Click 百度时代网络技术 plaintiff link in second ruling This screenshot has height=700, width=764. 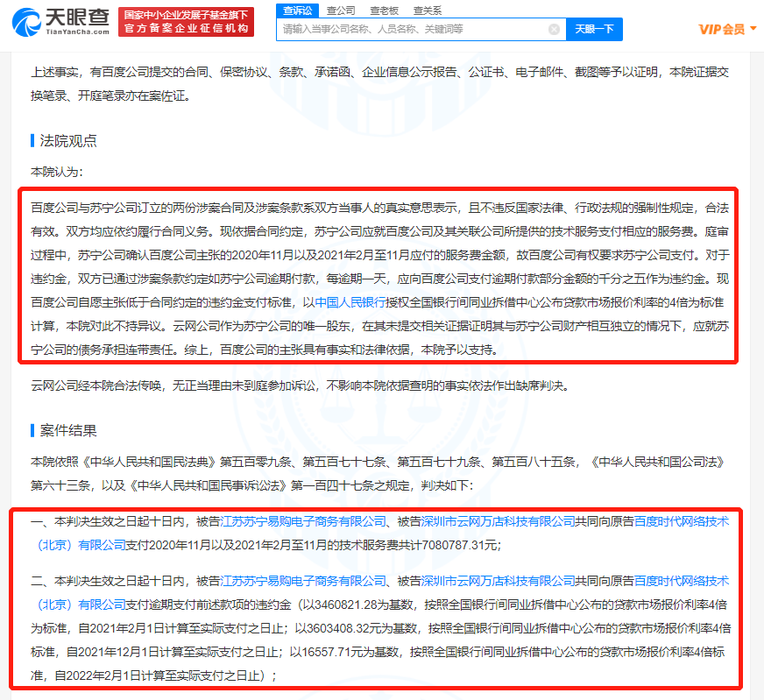click(x=681, y=581)
